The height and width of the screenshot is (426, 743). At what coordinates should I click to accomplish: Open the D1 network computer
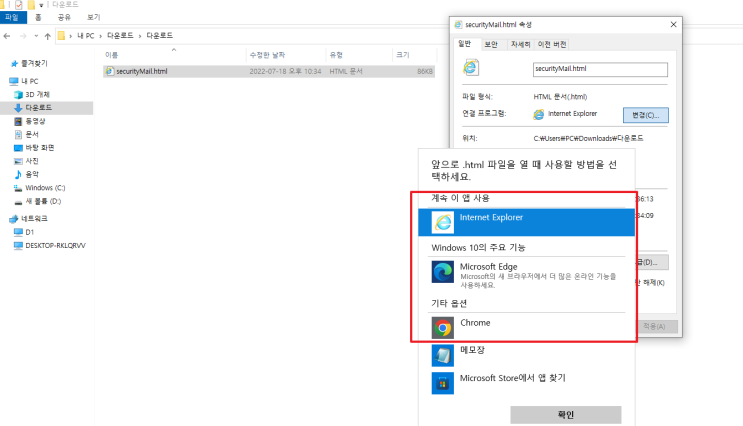24,232
